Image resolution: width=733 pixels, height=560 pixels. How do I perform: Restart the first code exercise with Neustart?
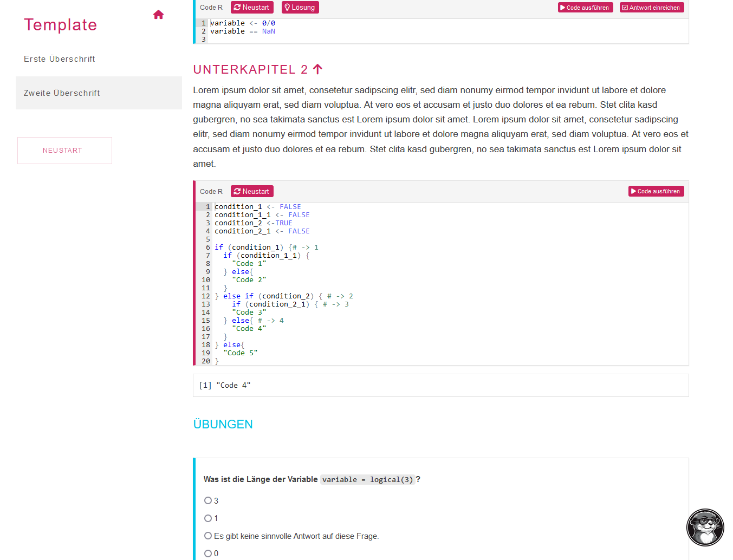(x=252, y=8)
